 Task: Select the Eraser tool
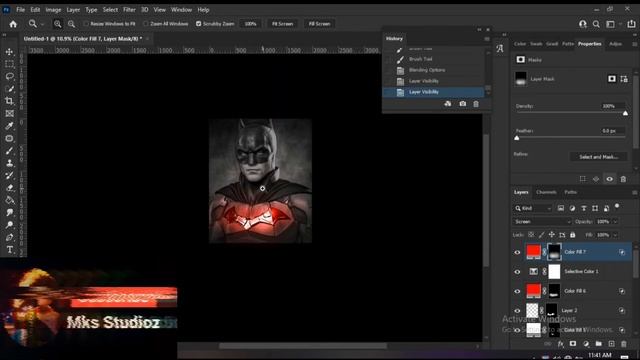[9, 188]
